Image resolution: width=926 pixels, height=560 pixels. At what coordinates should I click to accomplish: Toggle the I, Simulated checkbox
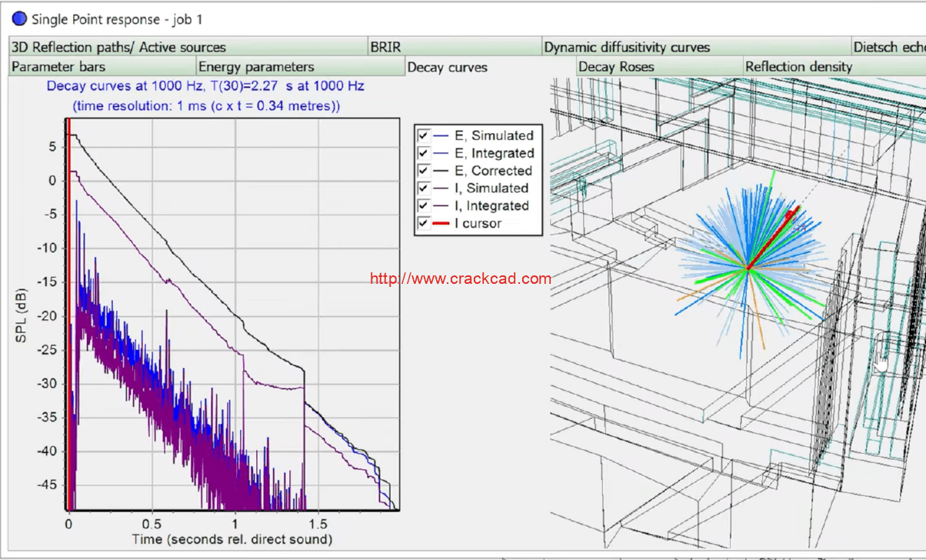tap(423, 188)
